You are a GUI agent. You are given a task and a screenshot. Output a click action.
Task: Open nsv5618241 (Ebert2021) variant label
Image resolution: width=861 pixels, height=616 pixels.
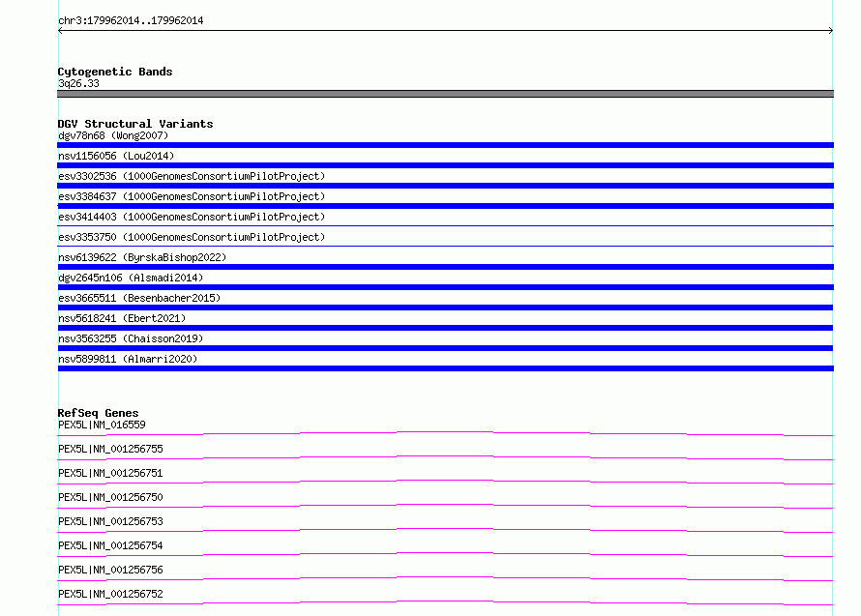tap(122, 318)
